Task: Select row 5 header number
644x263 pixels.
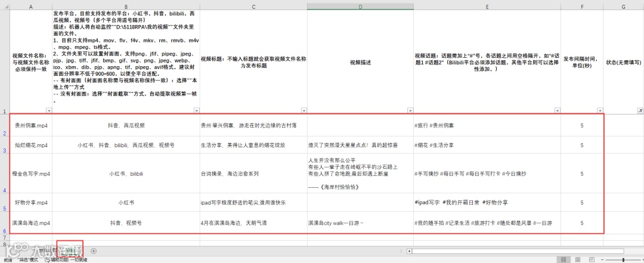Action: [x=5, y=202]
